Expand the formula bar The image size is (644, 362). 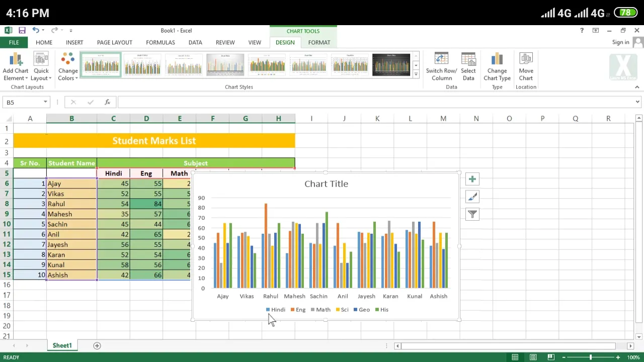point(637,102)
